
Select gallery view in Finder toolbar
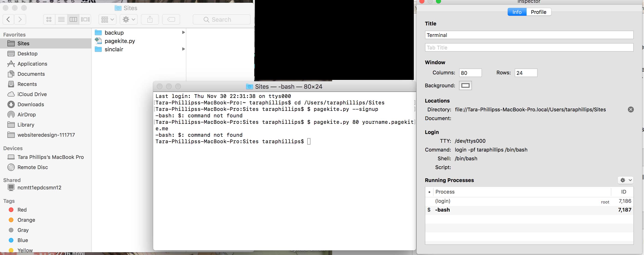[x=85, y=20]
